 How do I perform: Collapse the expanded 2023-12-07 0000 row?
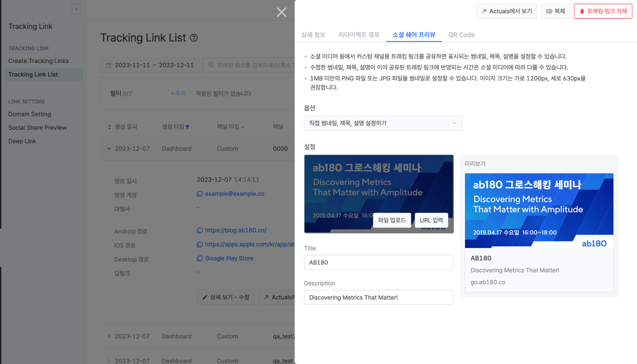tap(109, 148)
